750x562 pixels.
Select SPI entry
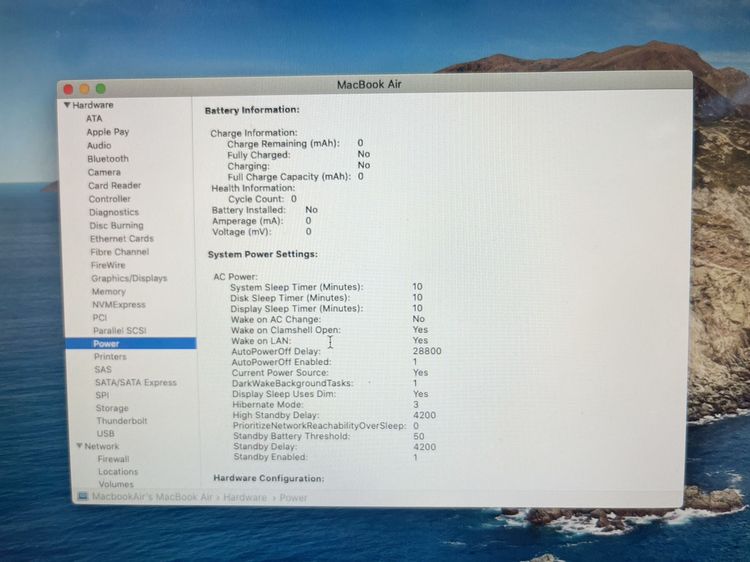click(102, 395)
